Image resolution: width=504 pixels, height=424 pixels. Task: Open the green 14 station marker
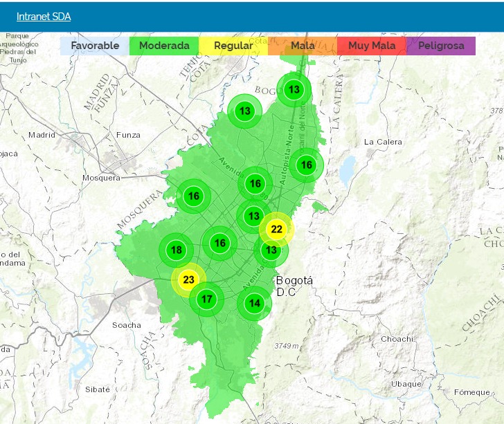tap(255, 303)
